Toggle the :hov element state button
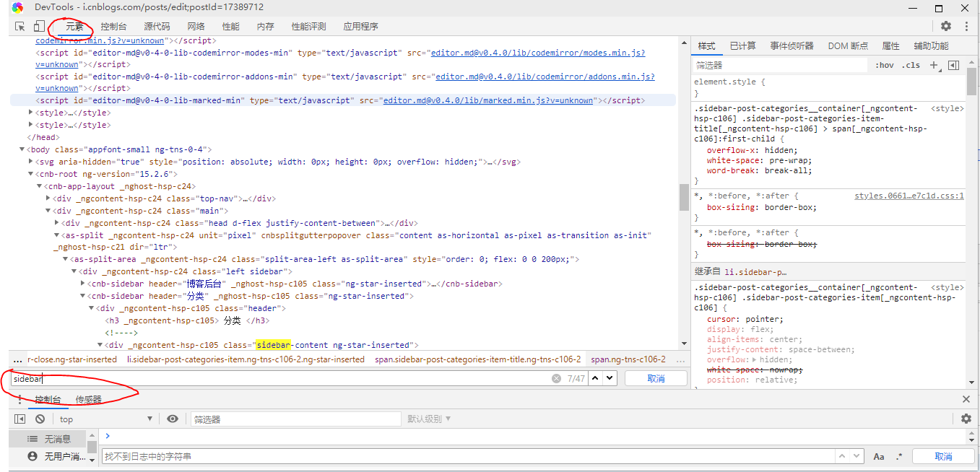Image resolution: width=980 pixels, height=472 pixels. pyautogui.click(x=885, y=65)
